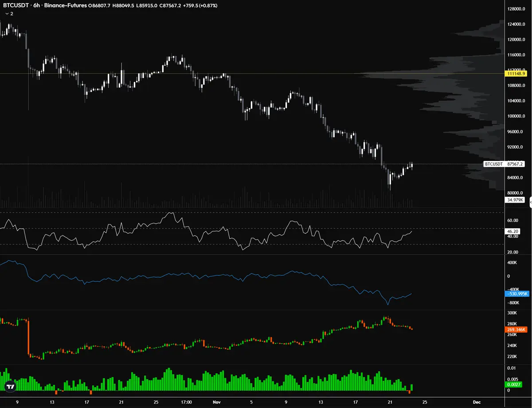Click the 20.00 RSI scale label
The height and width of the screenshot is (408, 532).
[513, 252]
